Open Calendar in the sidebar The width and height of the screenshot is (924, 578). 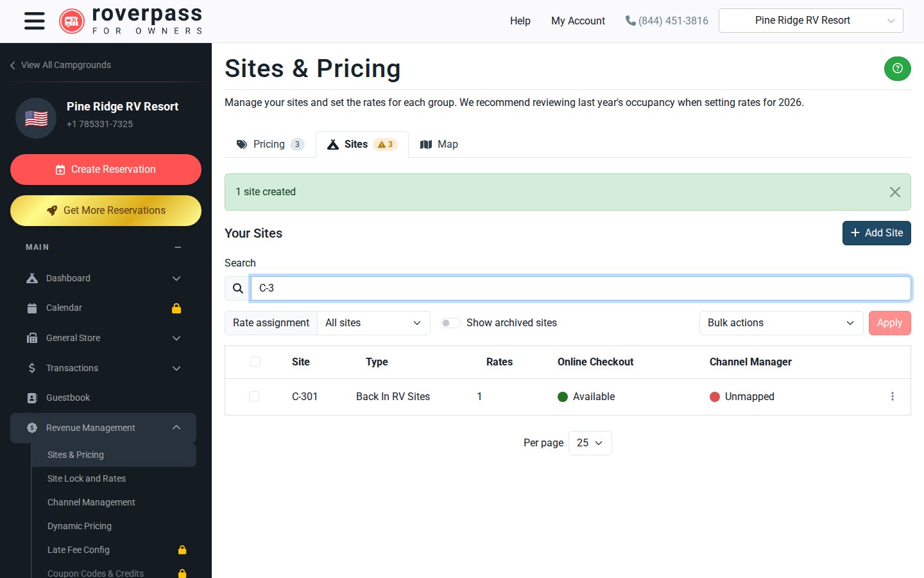(103, 308)
